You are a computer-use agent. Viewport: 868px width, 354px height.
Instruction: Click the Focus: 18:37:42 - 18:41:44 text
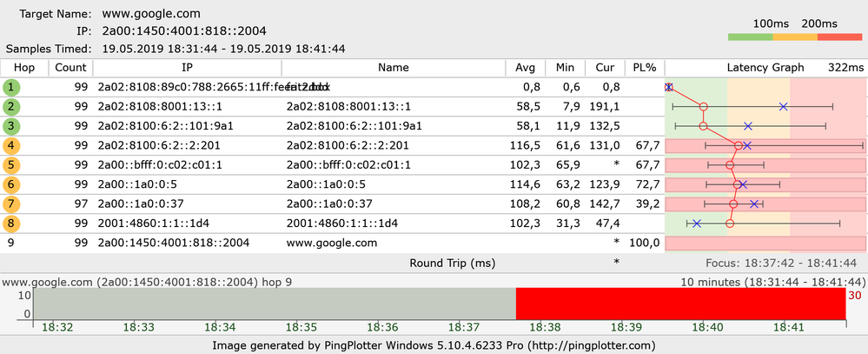point(780,264)
